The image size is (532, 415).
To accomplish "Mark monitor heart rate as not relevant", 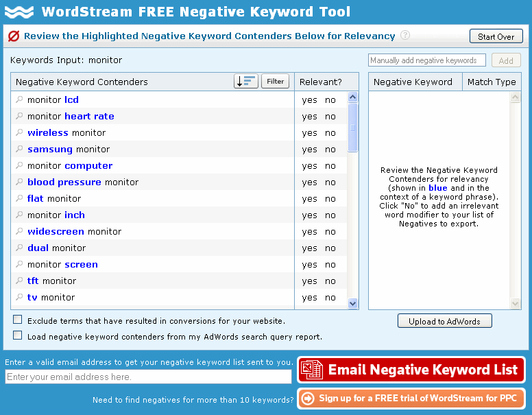I will 330,117.
